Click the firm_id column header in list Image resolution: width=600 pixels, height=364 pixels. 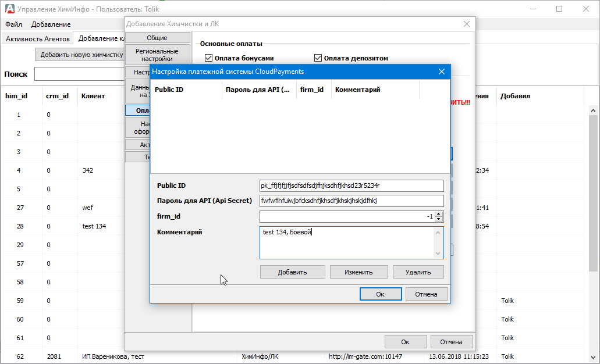click(x=314, y=90)
